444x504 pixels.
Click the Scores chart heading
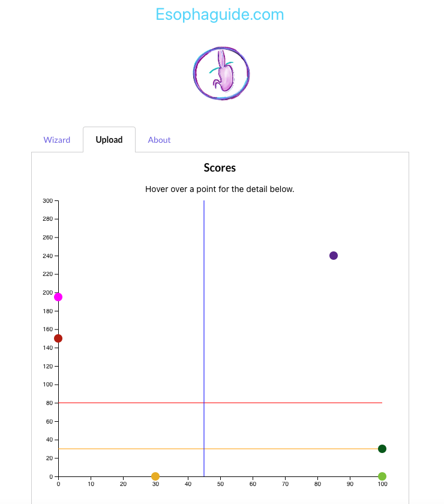click(220, 168)
